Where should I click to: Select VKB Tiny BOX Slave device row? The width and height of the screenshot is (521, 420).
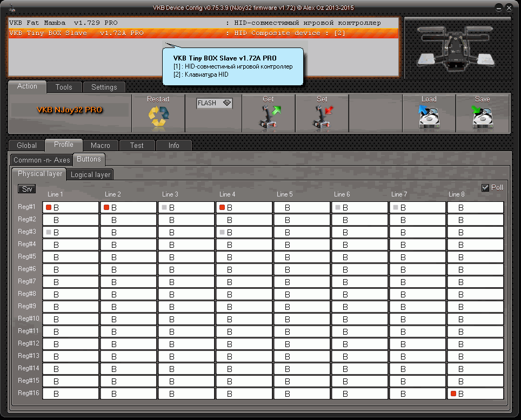[203, 33]
